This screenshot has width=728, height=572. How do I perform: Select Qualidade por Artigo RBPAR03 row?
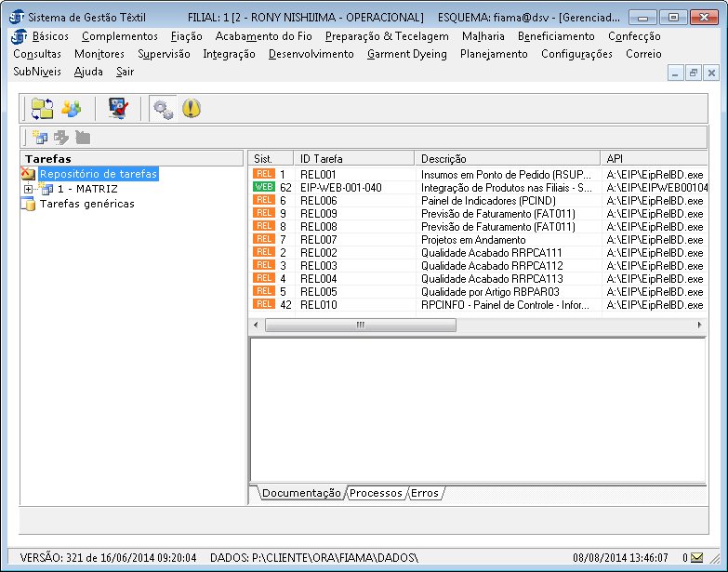(478, 291)
